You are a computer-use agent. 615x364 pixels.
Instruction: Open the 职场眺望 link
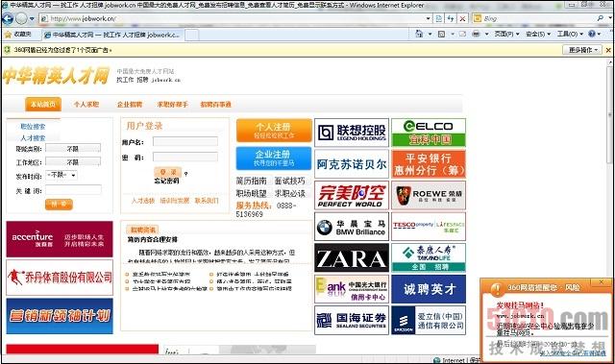click(x=251, y=193)
